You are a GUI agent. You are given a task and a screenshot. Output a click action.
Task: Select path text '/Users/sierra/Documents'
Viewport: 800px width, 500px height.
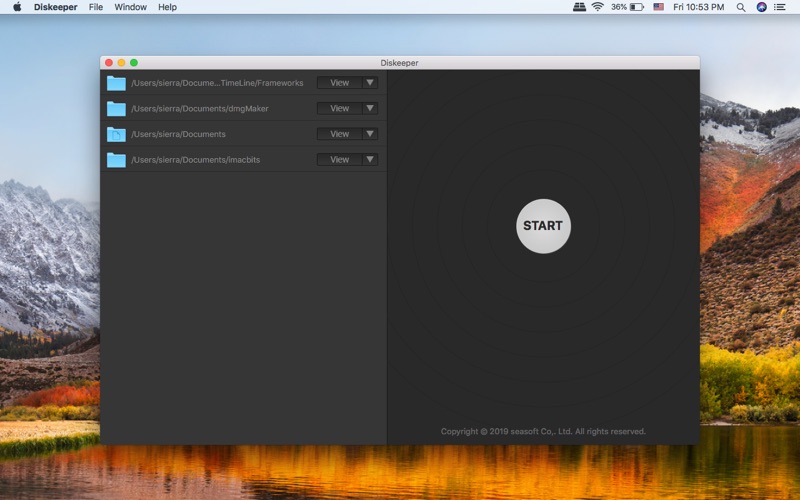coord(179,134)
